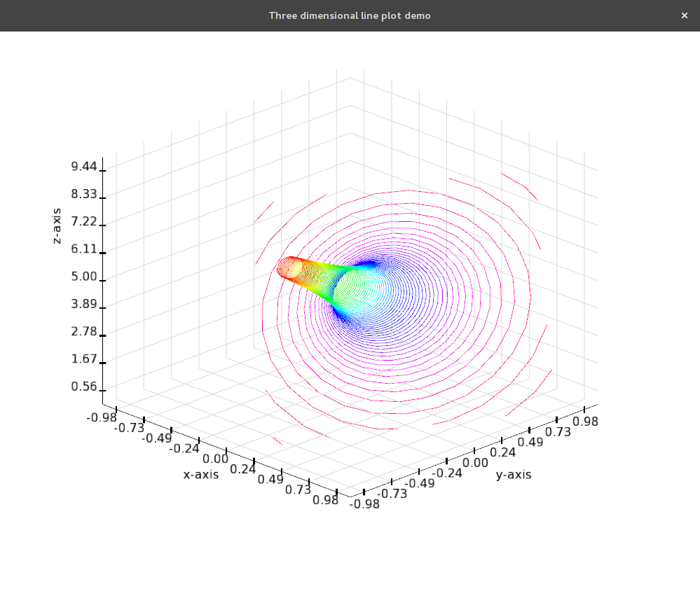700x591 pixels.
Task: Select the z-axis tick value 5.00
Action: coord(84,277)
